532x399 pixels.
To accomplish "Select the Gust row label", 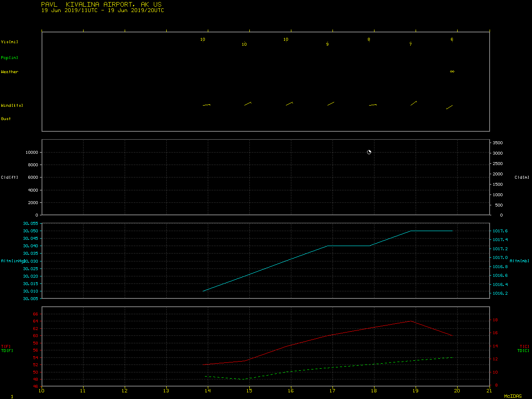I will coord(6,119).
